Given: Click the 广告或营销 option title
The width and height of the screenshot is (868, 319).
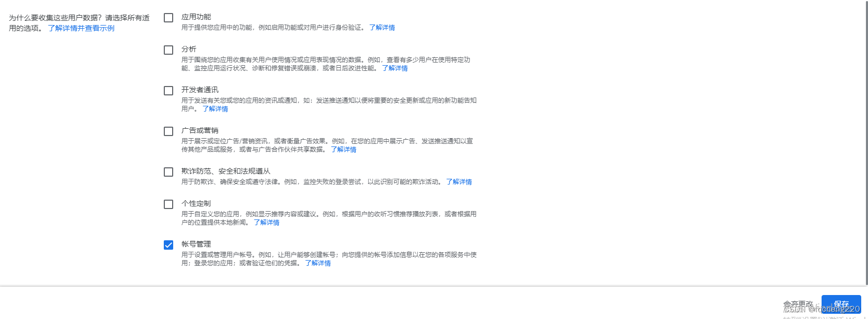Looking at the screenshot, I should [x=200, y=130].
